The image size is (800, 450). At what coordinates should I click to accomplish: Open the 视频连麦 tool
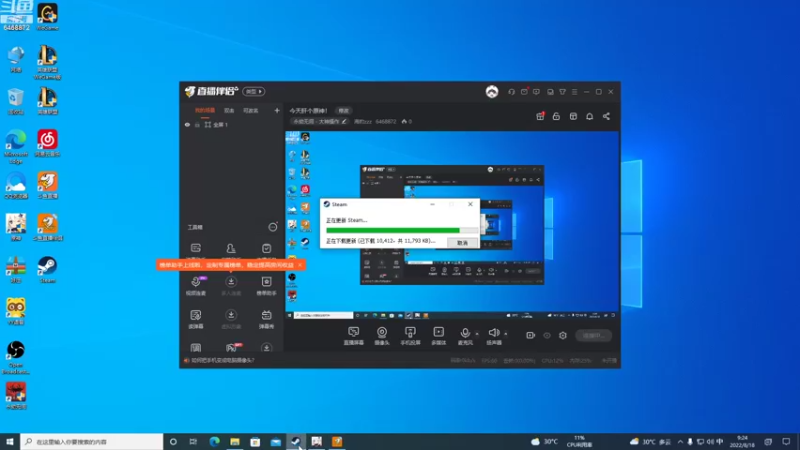(x=196, y=286)
